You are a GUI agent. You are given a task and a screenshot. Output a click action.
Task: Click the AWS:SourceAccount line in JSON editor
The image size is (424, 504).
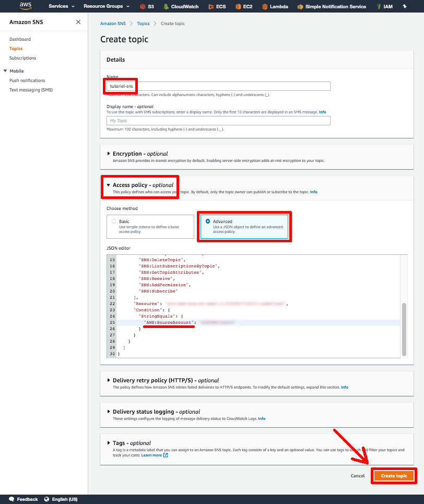click(x=169, y=322)
